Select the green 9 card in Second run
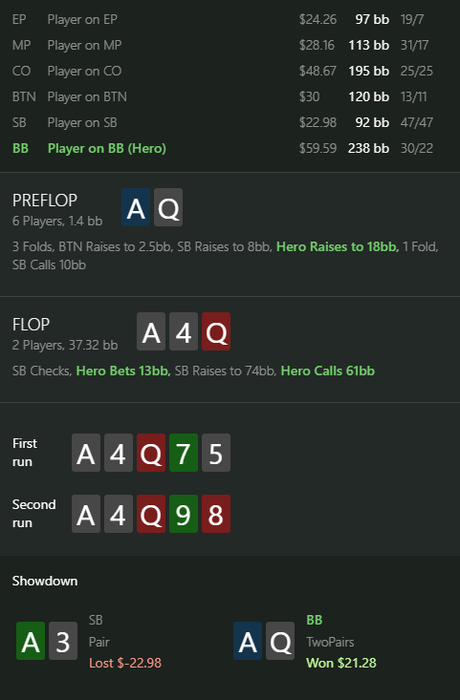Viewport: 460px width, 700px height. (x=184, y=514)
